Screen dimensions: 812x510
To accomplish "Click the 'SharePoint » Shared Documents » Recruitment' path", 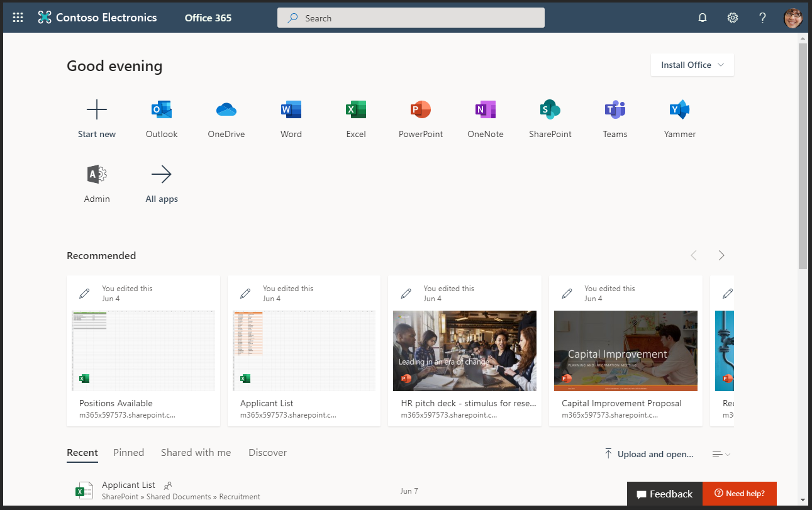I will coord(181,497).
